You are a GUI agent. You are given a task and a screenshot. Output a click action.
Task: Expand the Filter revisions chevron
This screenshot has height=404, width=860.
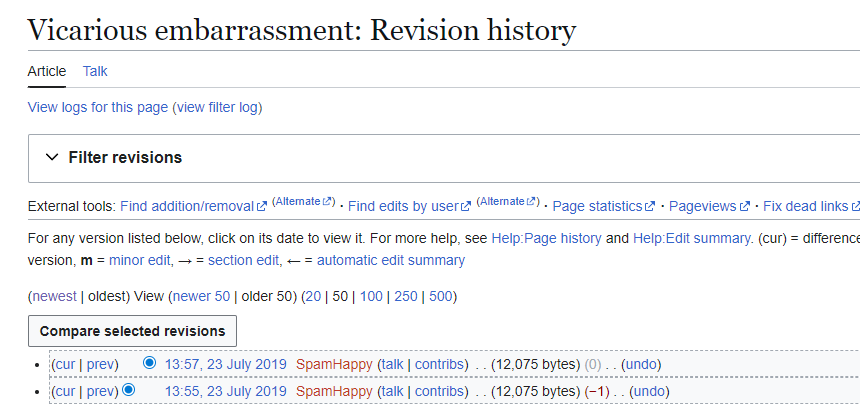[x=52, y=157]
